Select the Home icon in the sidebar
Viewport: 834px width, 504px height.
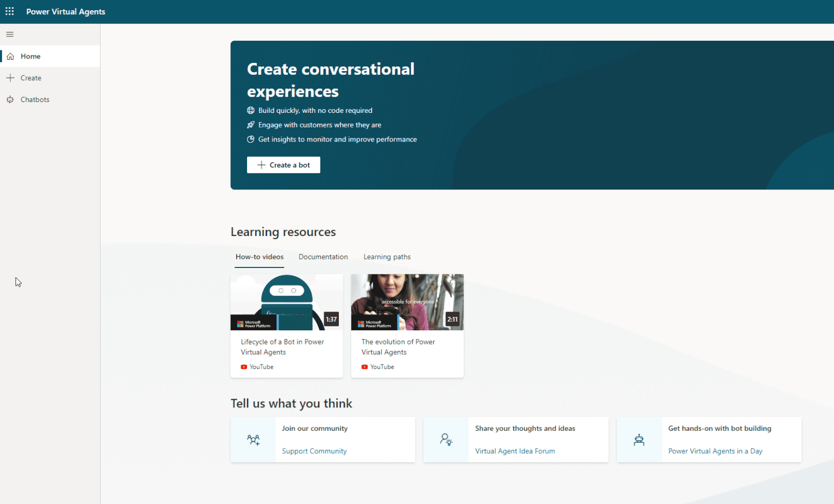pos(10,56)
